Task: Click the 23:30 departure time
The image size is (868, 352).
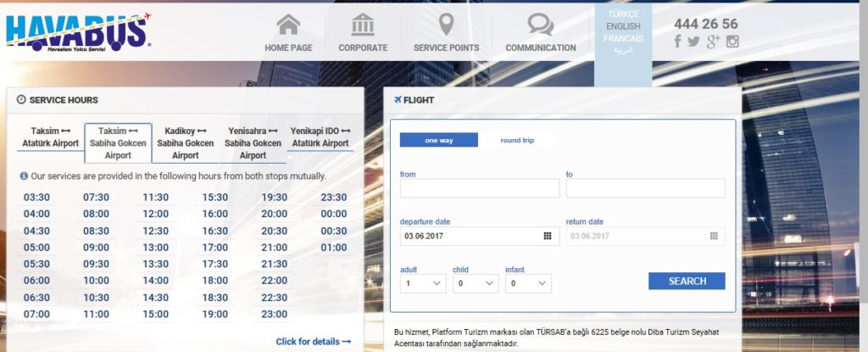Action: coord(334,198)
